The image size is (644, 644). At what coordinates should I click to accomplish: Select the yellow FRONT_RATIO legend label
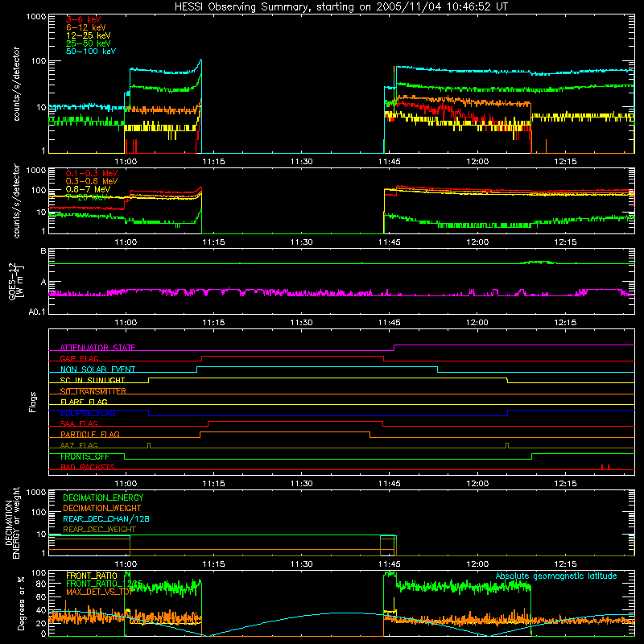[x=92, y=576]
